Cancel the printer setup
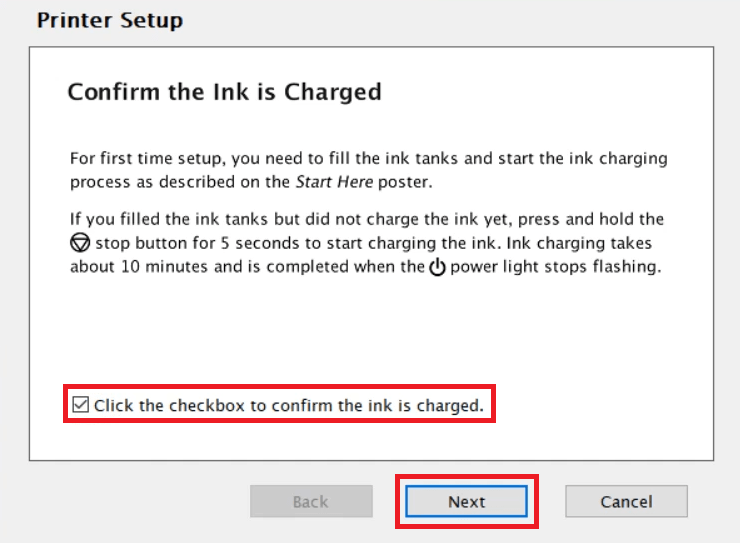Image resolution: width=740 pixels, height=543 pixels. pos(626,501)
